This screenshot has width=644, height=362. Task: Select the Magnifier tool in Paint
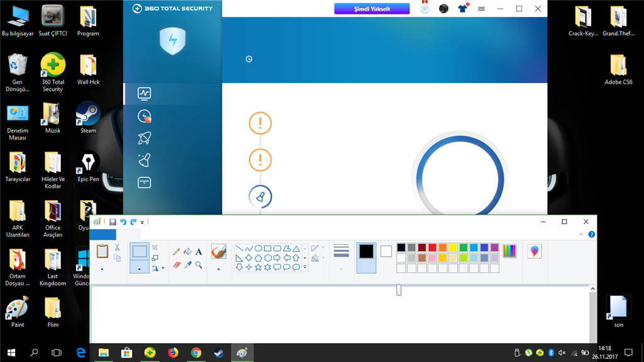199,265
